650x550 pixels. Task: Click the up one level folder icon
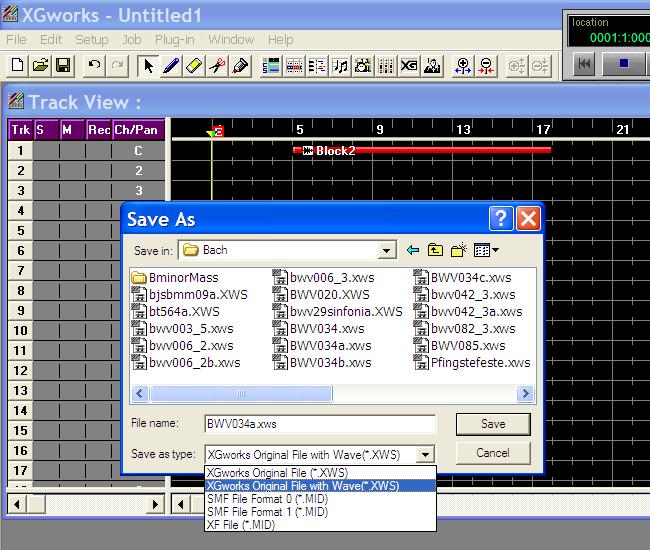(435, 250)
